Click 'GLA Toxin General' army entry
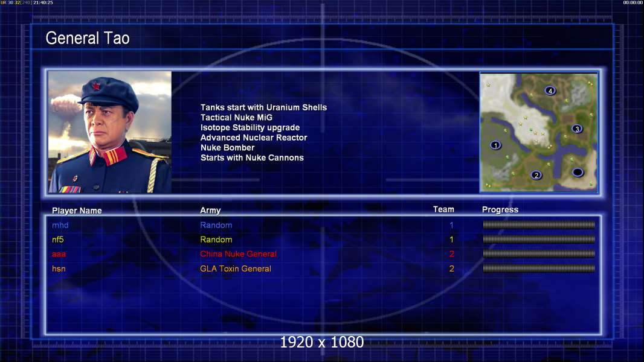The image size is (644, 362). (236, 268)
